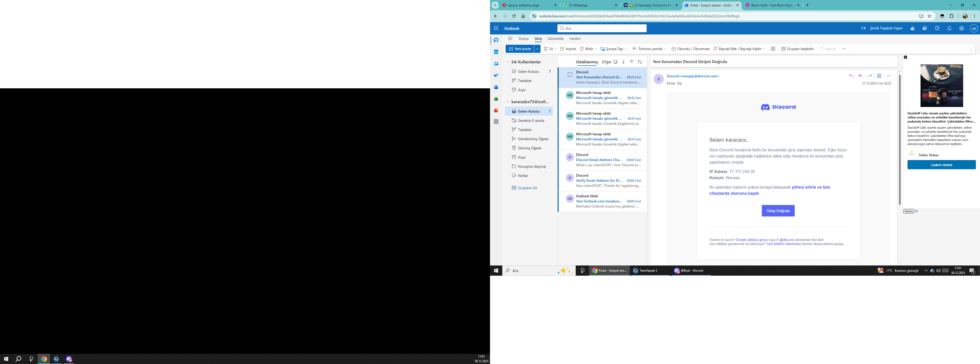980x364 pixels.
Task: Open the Davidoff Cafe ad image
Action: click(941, 86)
